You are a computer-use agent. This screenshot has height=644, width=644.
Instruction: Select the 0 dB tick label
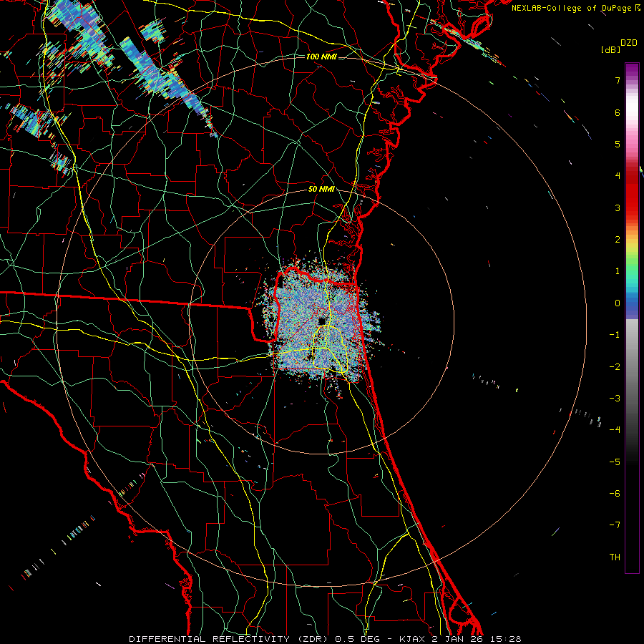(618, 303)
